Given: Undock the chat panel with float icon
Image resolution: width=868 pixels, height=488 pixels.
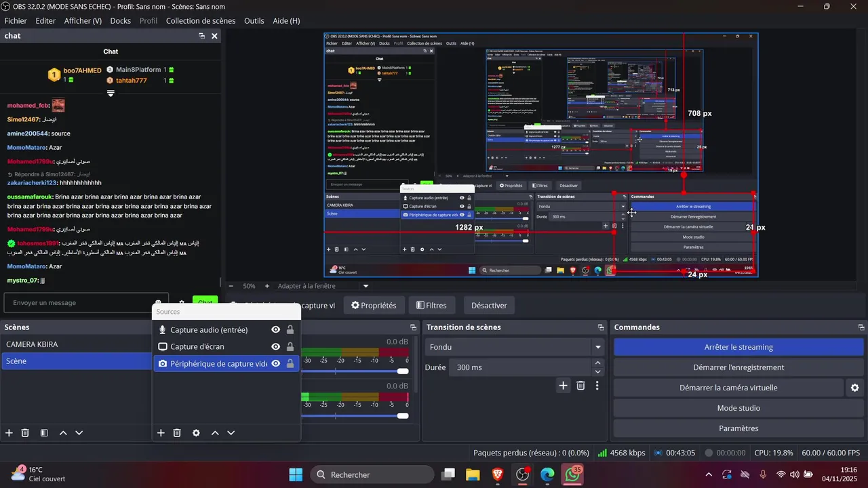Looking at the screenshot, I should [201, 36].
